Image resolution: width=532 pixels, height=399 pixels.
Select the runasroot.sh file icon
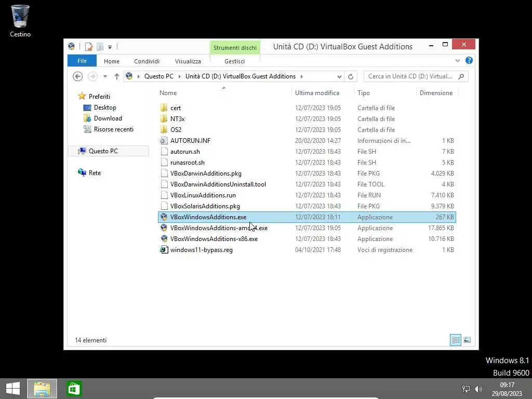pyautogui.click(x=164, y=163)
